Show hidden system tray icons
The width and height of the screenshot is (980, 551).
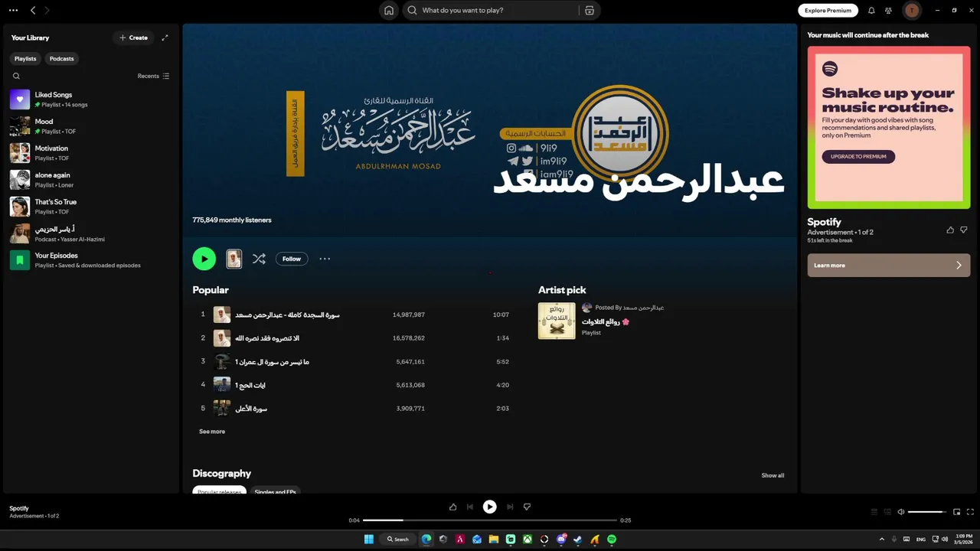tap(881, 540)
